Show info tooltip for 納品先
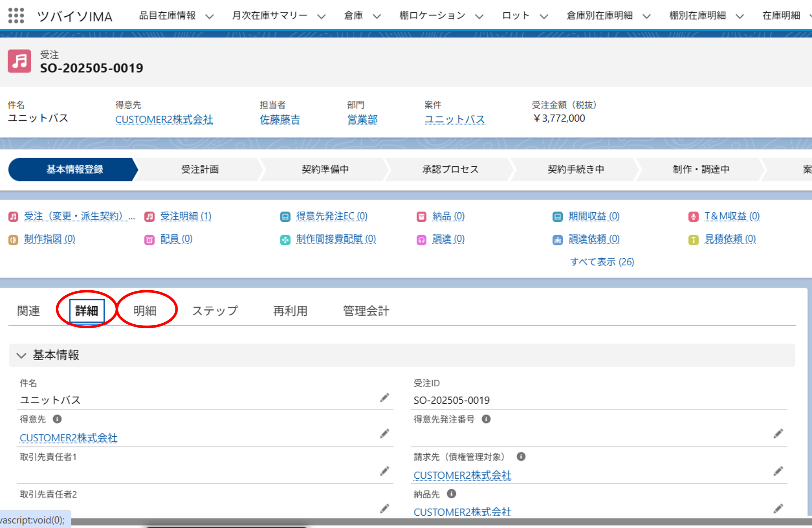 [451, 494]
